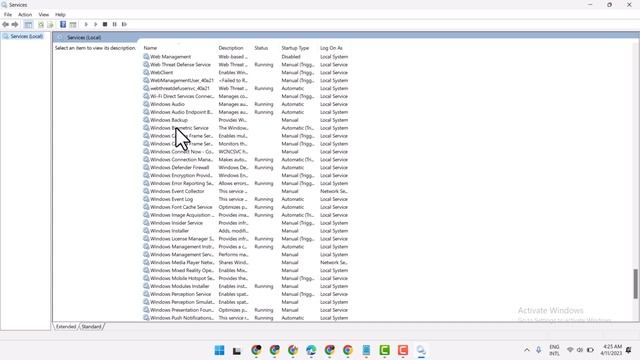Select the Windows Media Player Network row
640x360 pixels.
click(x=246, y=262)
